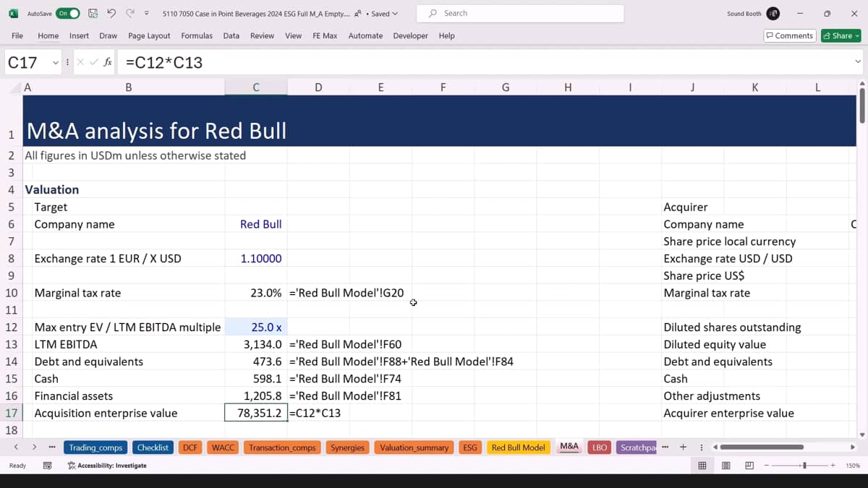Open the Synergies sheet

348,448
